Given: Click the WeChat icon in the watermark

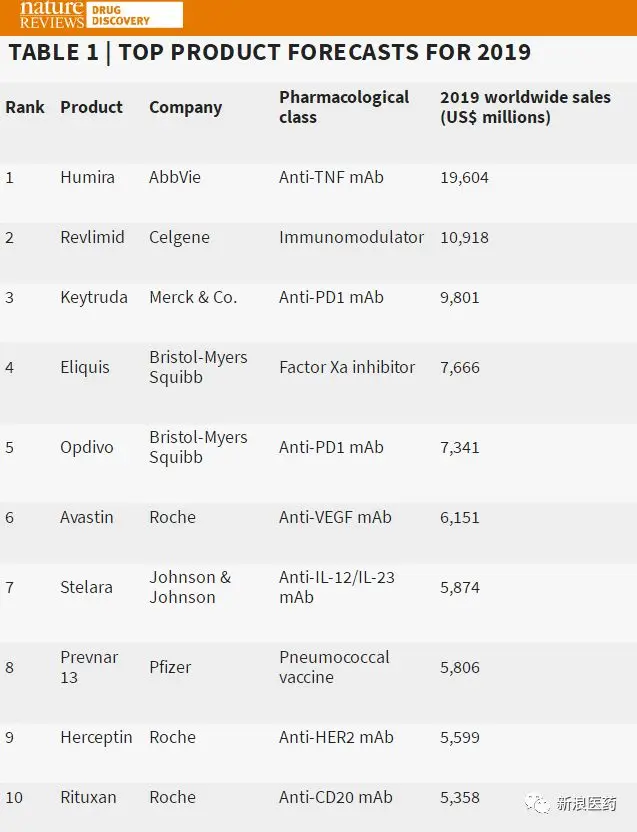Looking at the screenshot, I should 538,804.
